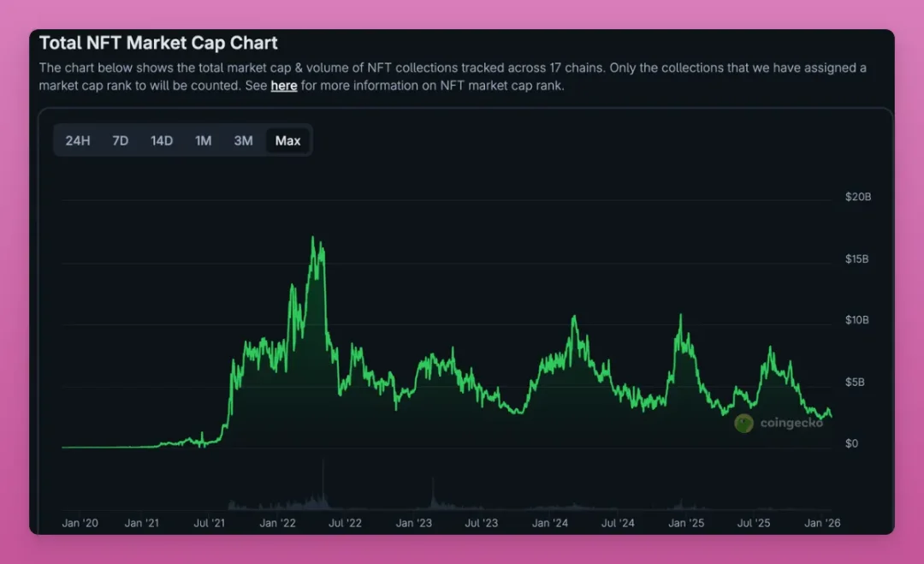924x564 pixels.
Task: Click the Jul '23 x-axis label
Action: pos(482,523)
